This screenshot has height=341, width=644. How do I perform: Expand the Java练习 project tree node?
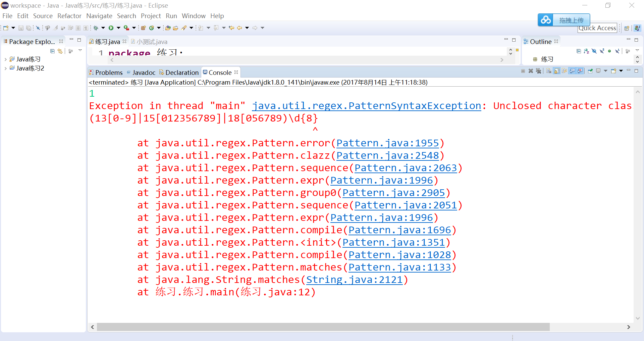coord(5,59)
